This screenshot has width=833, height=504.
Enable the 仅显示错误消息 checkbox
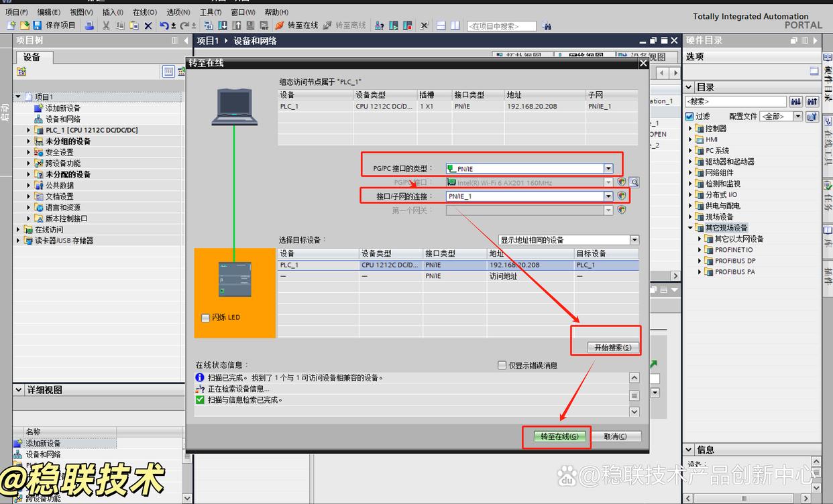[x=502, y=365]
